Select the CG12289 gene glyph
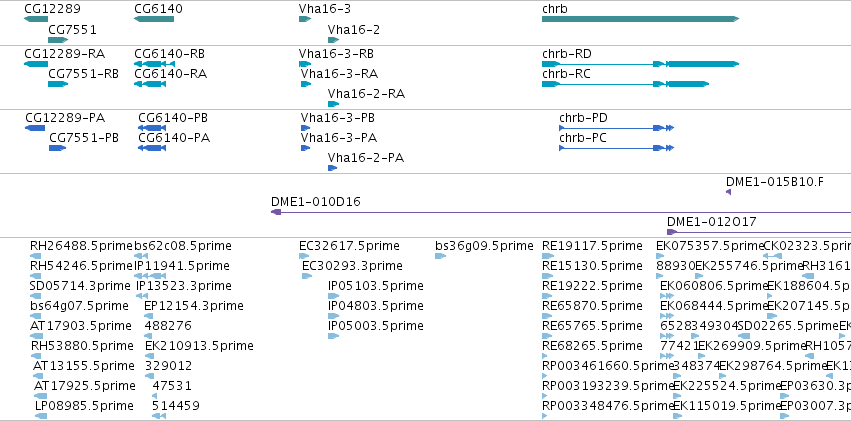 [36, 19]
